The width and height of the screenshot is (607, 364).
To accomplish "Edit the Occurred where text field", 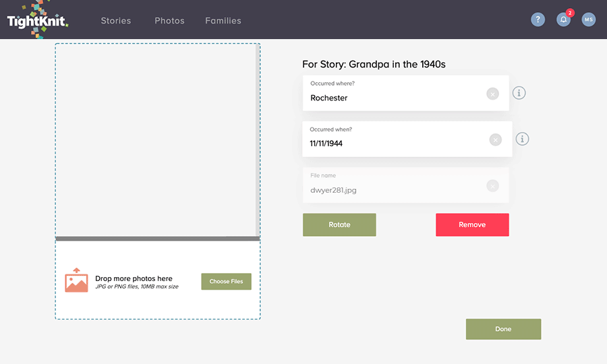I will [406, 93].
